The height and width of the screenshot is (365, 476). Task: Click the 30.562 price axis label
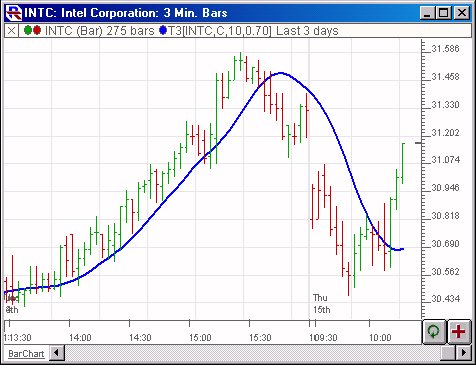(445, 272)
